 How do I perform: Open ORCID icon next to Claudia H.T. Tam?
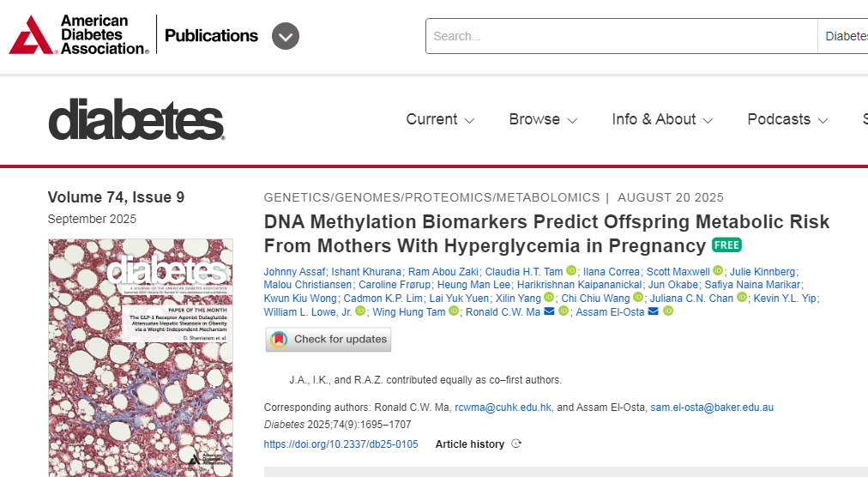pyautogui.click(x=571, y=271)
